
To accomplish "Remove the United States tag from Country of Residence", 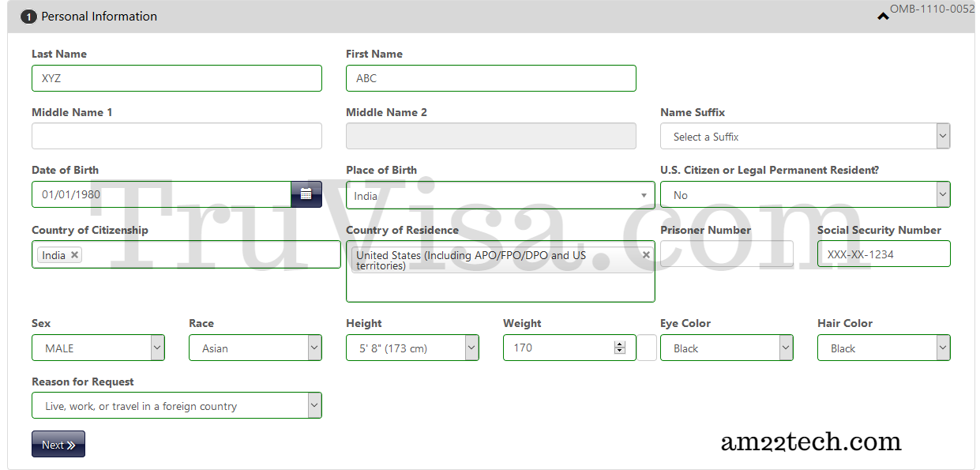I will tap(646, 255).
